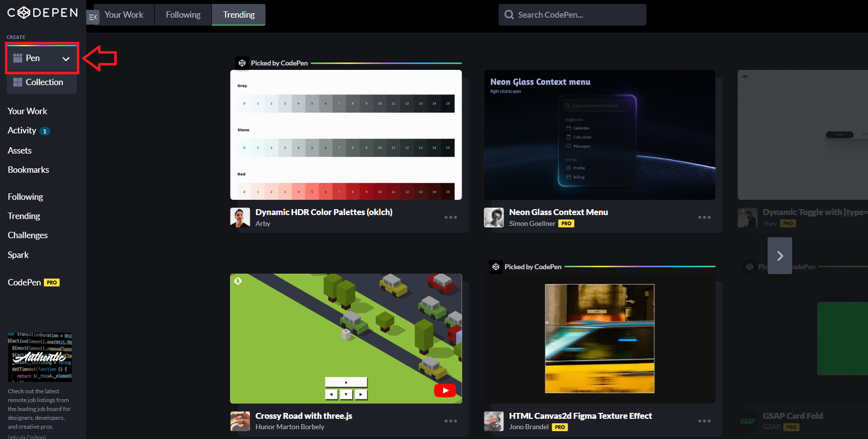Read the remote job listings ad text
Viewport: 868px width, 439px height.
coord(39,409)
